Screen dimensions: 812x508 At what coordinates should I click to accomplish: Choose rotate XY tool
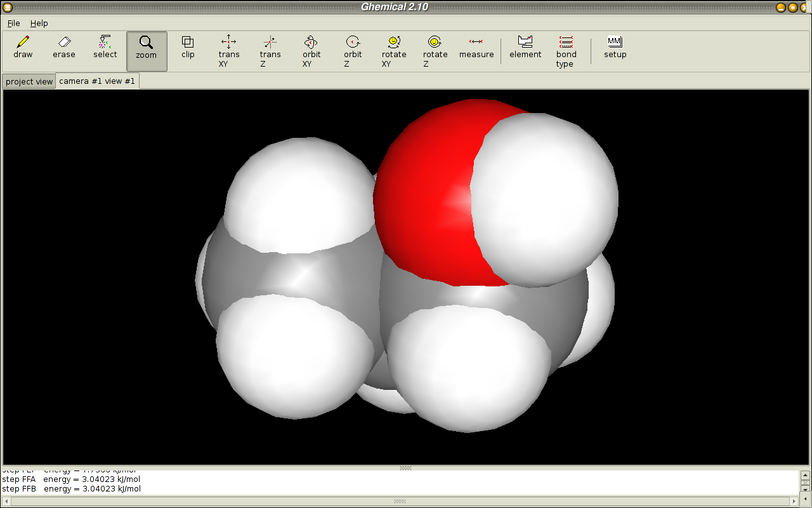point(394,51)
